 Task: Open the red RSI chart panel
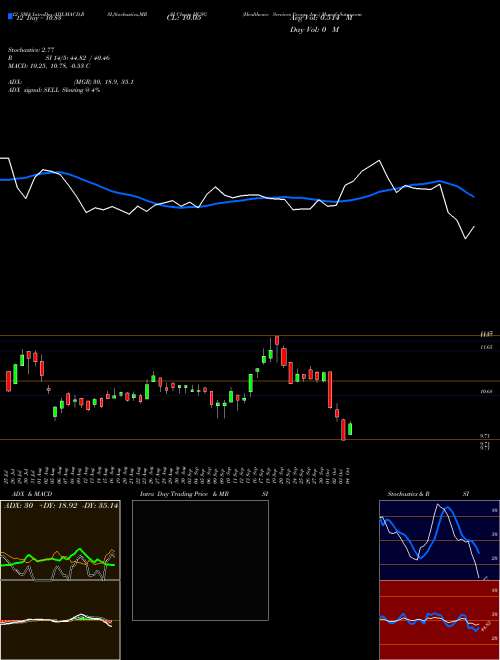tap(439, 620)
